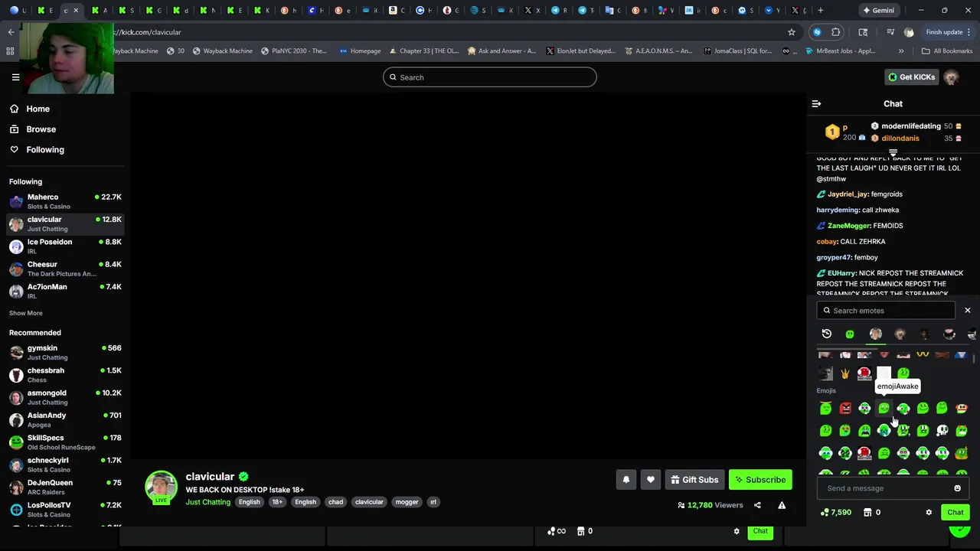Image resolution: width=980 pixels, height=551 pixels.
Task: Expand Show More under Following
Action: (x=26, y=313)
